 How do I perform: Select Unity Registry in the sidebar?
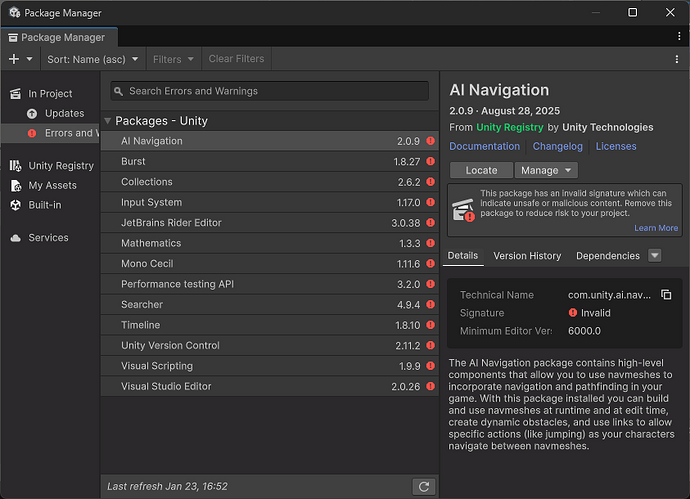[x=60, y=166]
